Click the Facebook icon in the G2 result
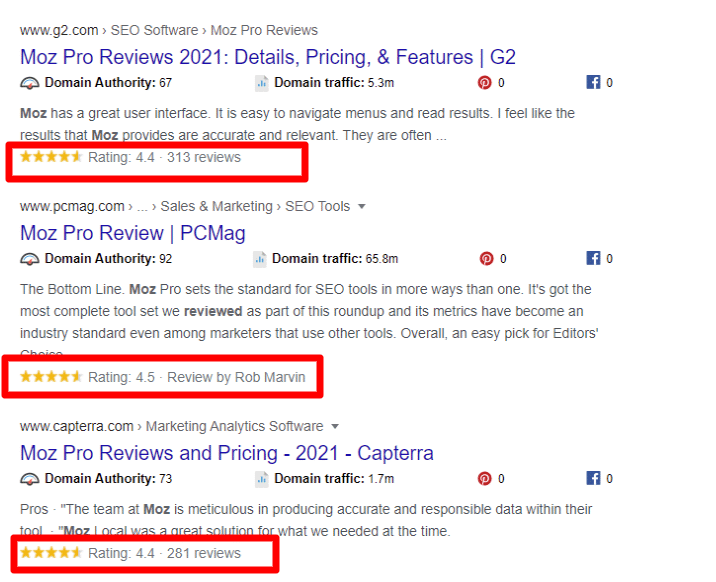Image resolution: width=716 pixels, height=582 pixels. (x=593, y=82)
